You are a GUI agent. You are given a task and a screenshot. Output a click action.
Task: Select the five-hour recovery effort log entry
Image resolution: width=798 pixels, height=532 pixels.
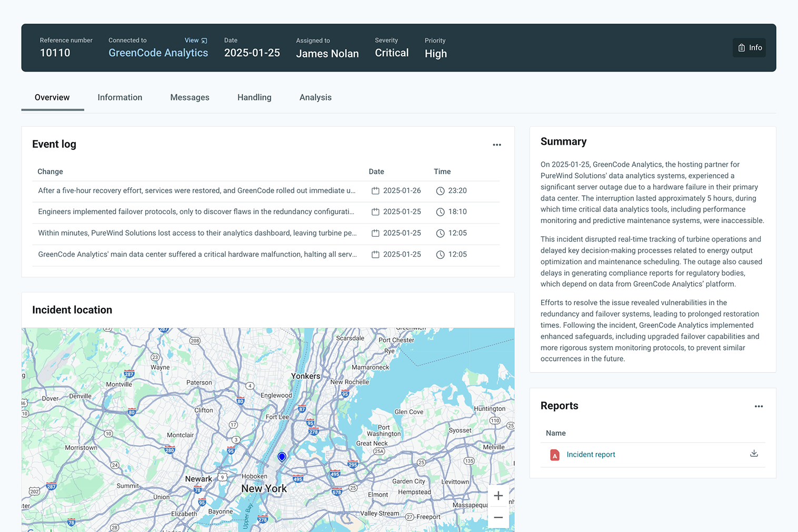pos(196,191)
